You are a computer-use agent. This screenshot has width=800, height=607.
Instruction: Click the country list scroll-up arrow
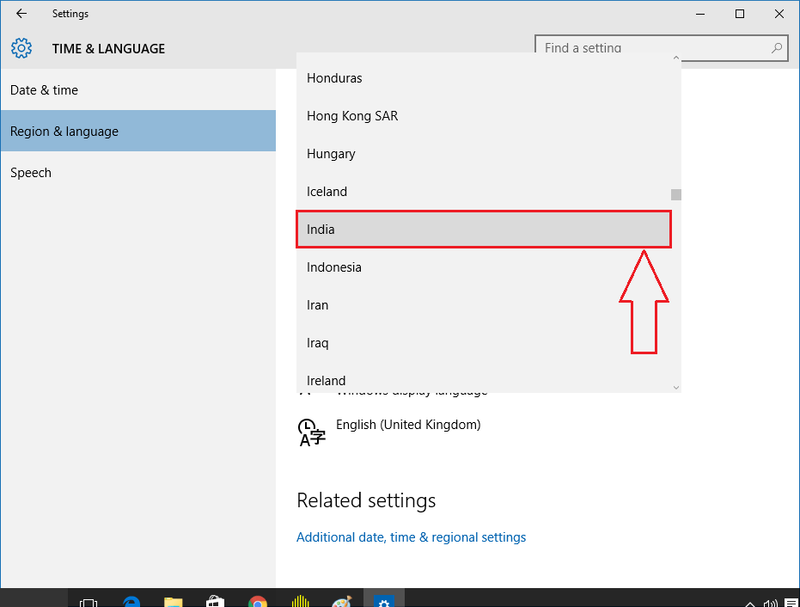coord(676,58)
